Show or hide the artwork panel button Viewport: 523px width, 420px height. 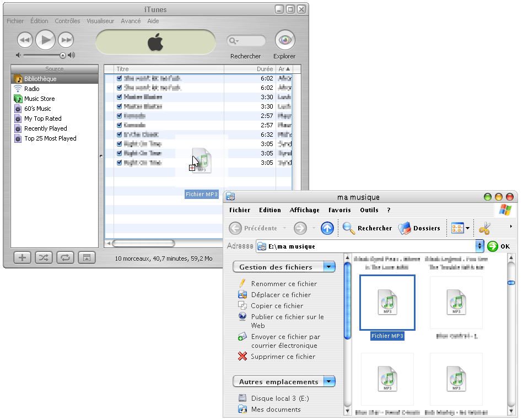[87, 257]
